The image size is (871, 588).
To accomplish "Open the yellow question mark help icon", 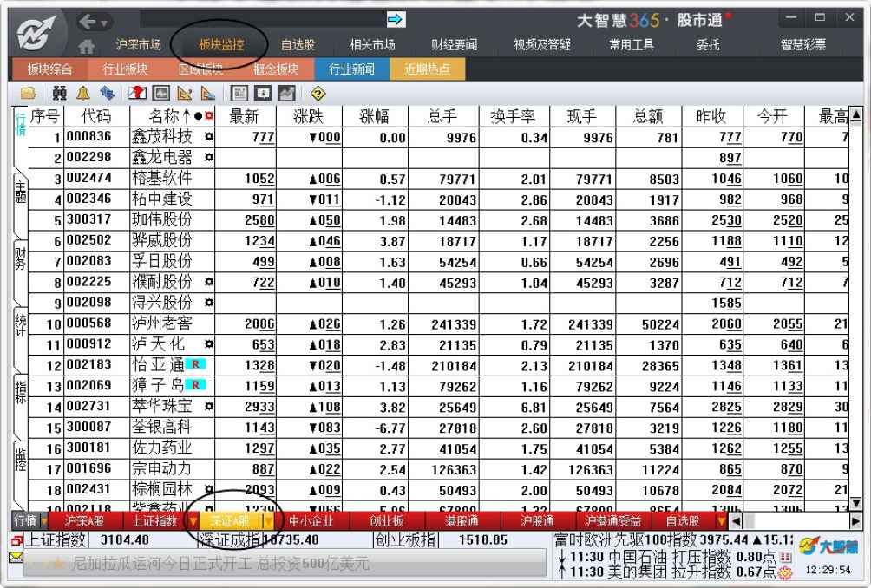I will [318, 94].
